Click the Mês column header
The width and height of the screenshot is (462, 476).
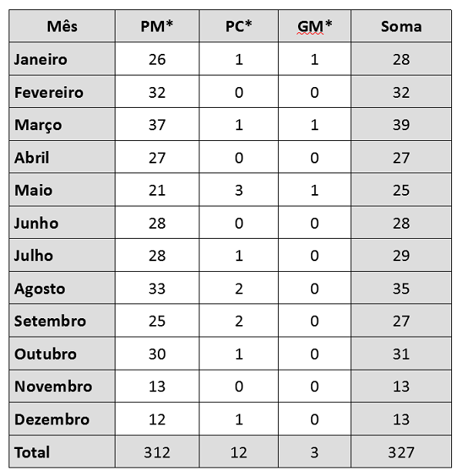click(x=62, y=26)
